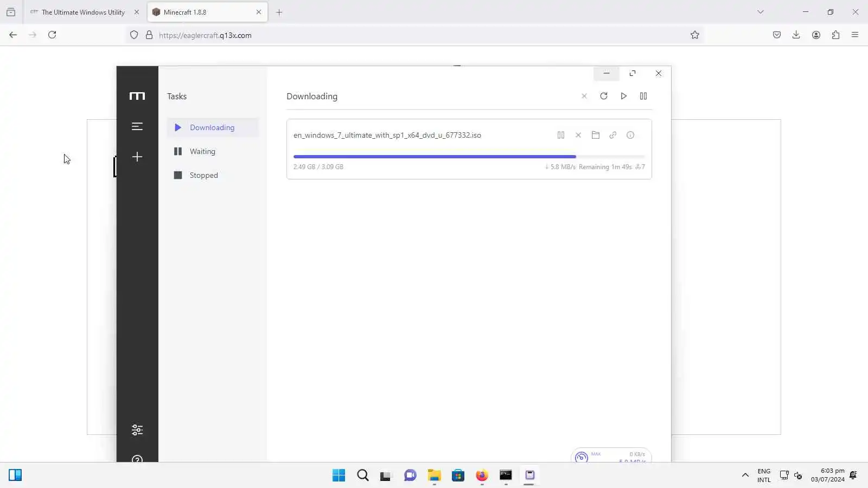Resume all tasks with header play icon
The image size is (868, 488).
click(624, 96)
